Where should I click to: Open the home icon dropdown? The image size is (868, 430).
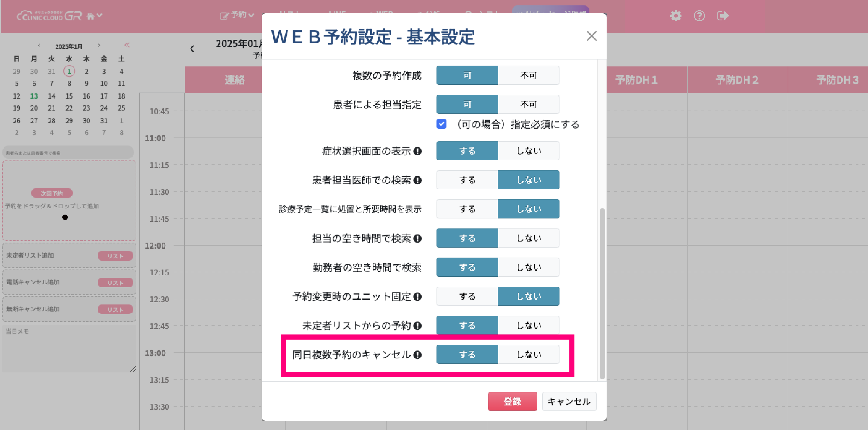click(x=94, y=16)
